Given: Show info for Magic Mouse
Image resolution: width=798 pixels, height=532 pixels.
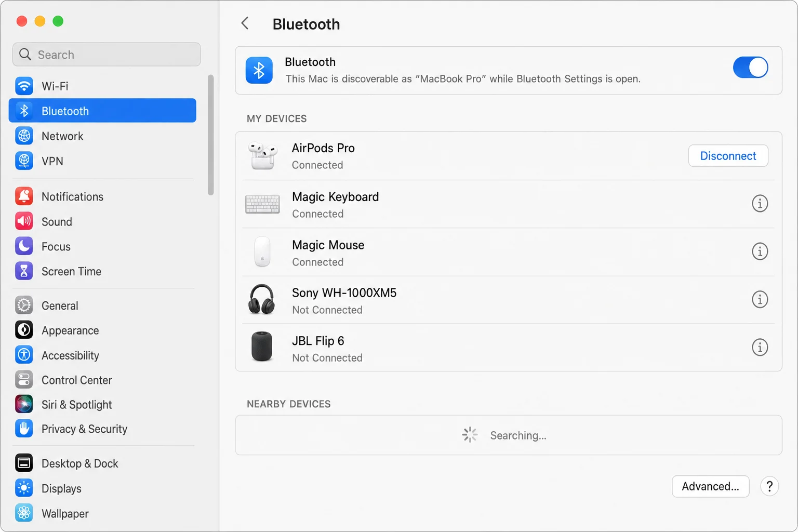Looking at the screenshot, I should [x=760, y=251].
